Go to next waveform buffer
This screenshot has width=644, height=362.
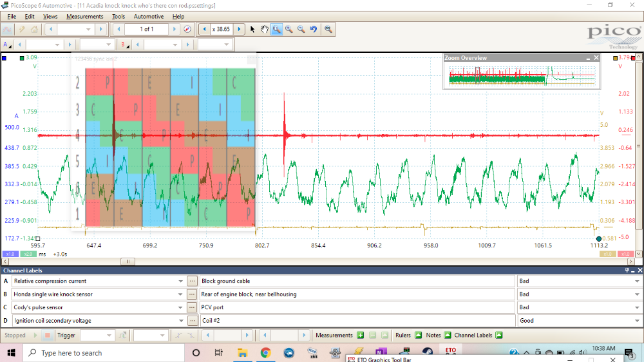pos(175,29)
